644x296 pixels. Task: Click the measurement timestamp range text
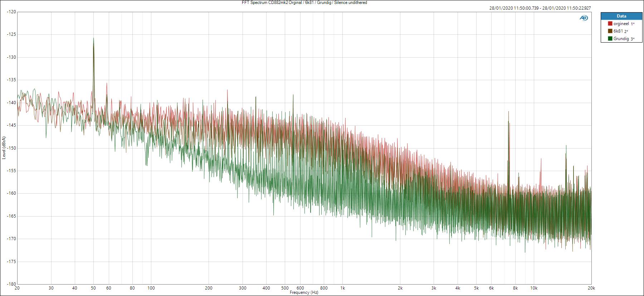pyautogui.click(x=540, y=8)
